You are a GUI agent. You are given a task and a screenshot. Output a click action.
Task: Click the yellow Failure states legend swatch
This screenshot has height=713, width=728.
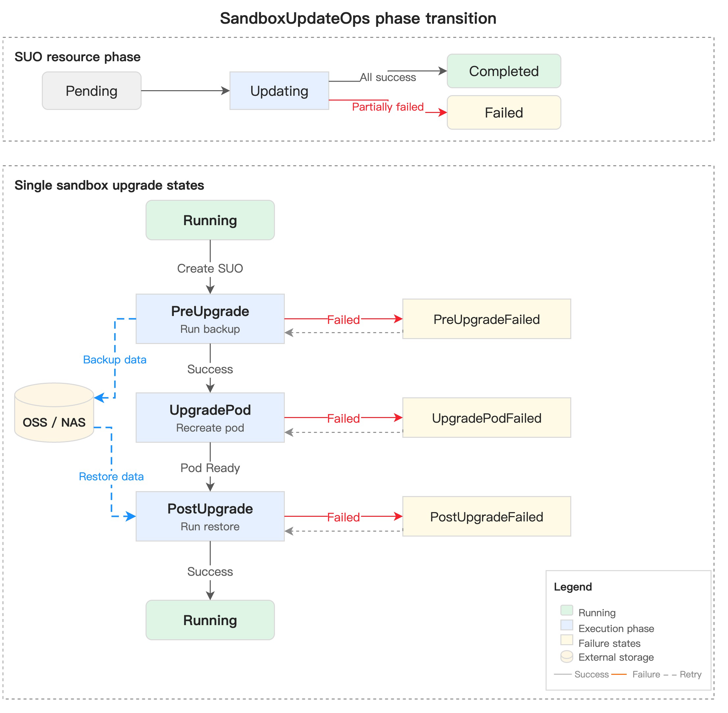pos(567,640)
